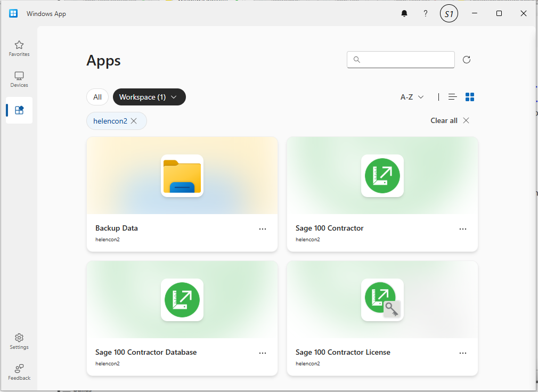Minimize the Windows App window
The image size is (538, 392).
coord(475,13)
